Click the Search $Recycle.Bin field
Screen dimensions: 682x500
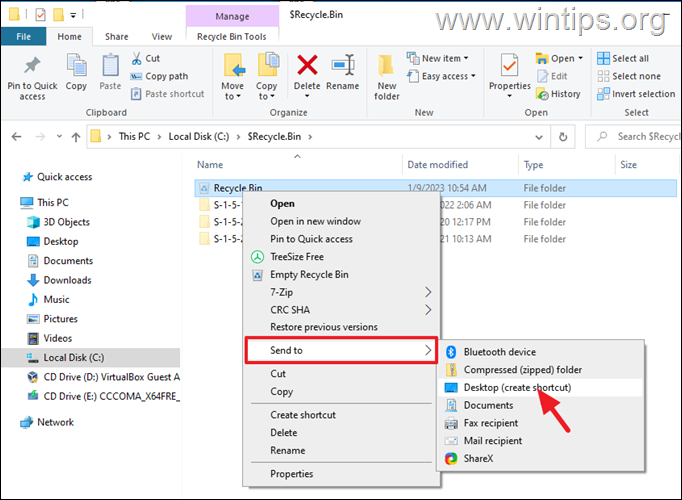(x=636, y=137)
